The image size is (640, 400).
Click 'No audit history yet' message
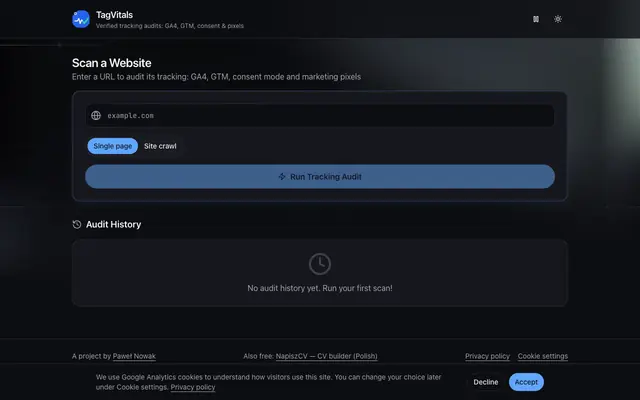click(x=320, y=288)
